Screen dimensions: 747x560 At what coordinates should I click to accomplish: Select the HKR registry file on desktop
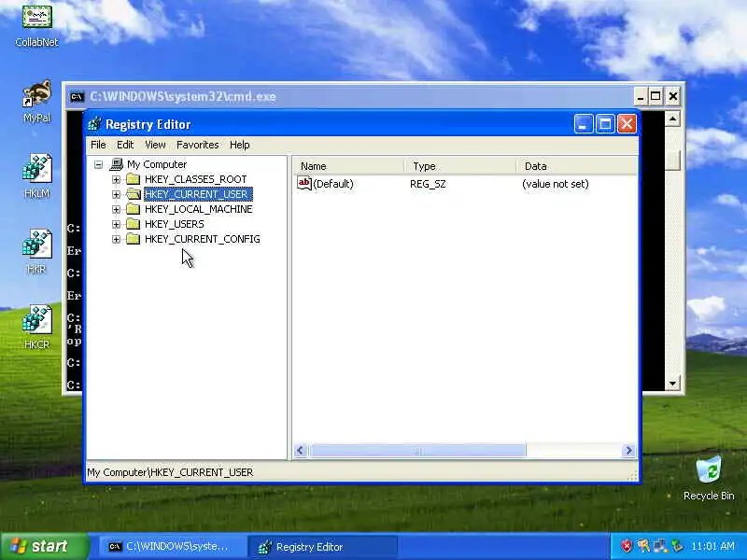point(36,251)
